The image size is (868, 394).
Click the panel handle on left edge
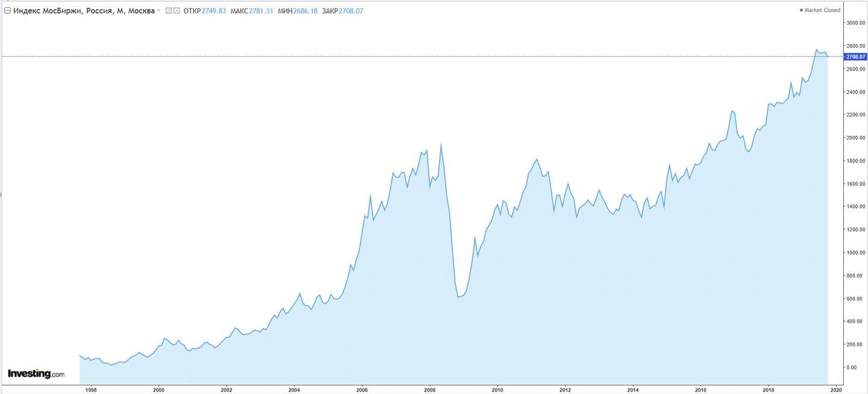pos(2,194)
